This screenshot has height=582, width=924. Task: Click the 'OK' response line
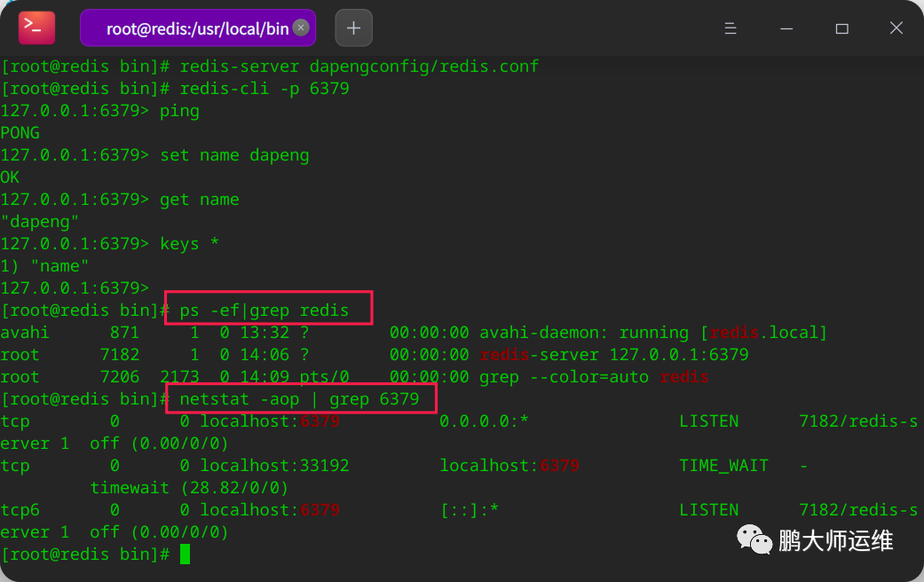(10, 177)
